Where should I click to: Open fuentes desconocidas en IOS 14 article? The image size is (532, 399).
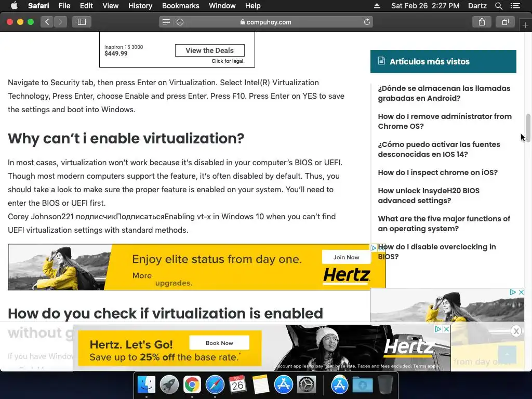pyautogui.click(x=438, y=149)
